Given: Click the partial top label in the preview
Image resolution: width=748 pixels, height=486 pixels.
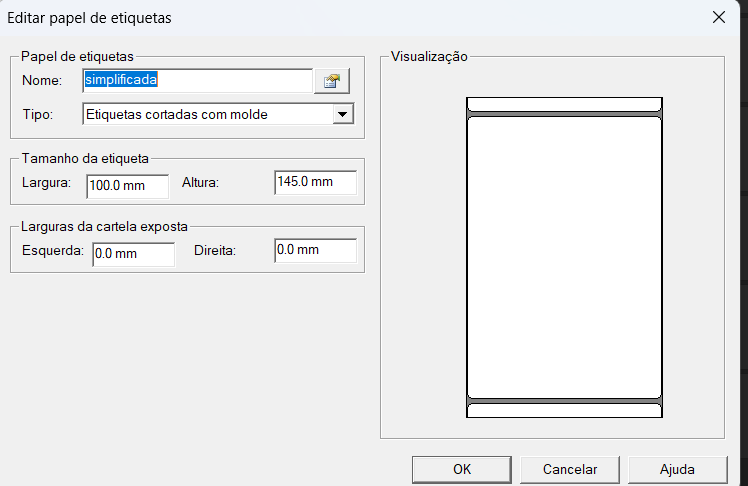Looking at the screenshot, I should [564, 103].
